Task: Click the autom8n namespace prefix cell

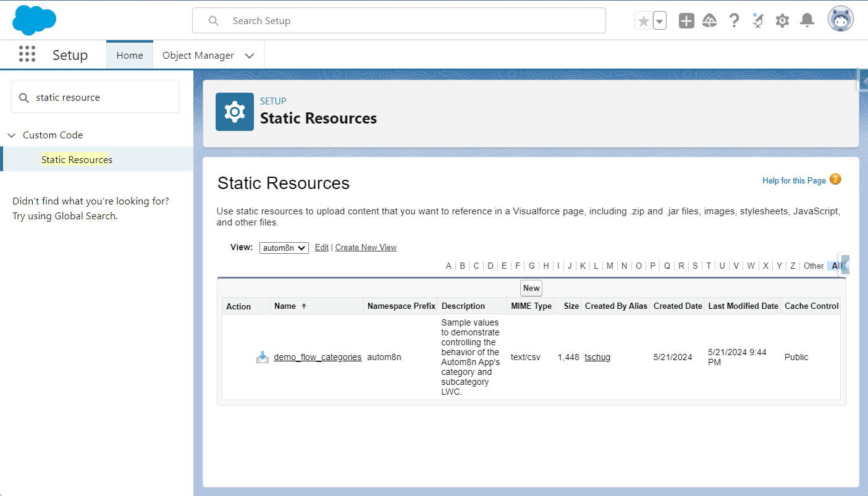Action: (x=384, y=357)
